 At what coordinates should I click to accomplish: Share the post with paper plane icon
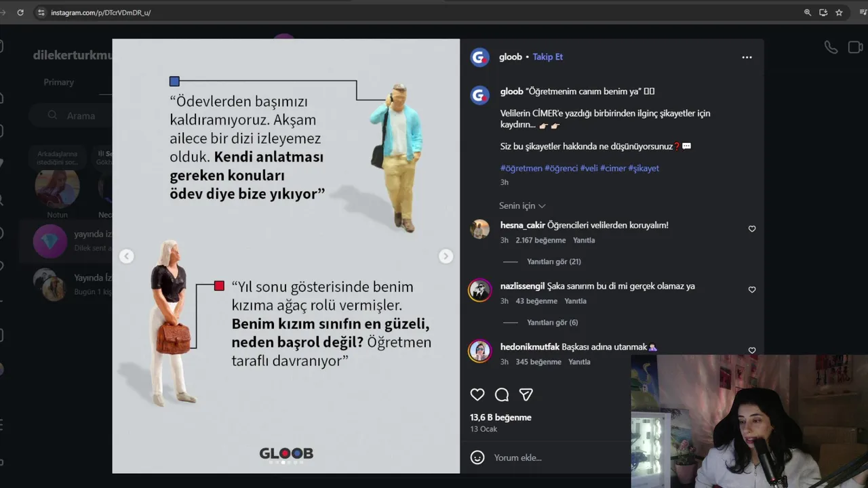pos(526,394)
